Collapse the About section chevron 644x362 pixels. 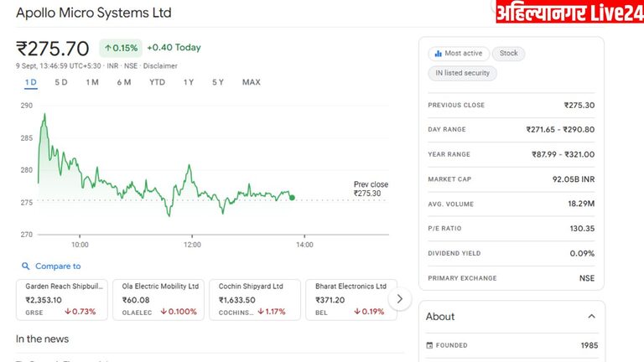click(x=591, y=317)
